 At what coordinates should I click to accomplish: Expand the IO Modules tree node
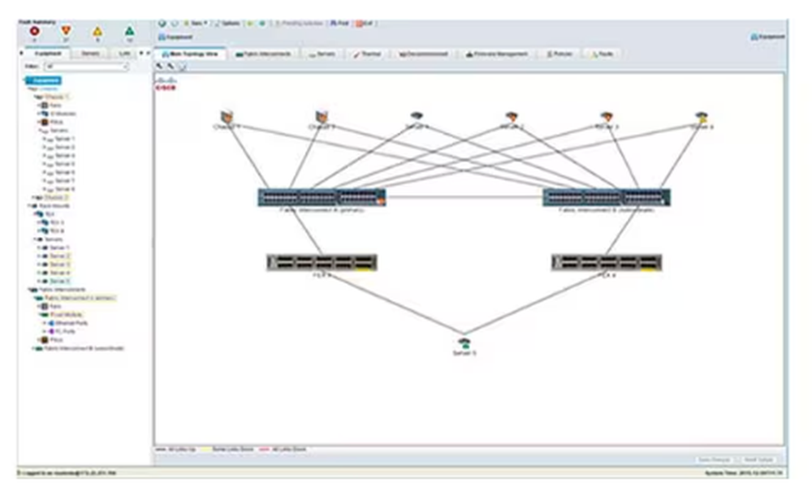point(40,114)
